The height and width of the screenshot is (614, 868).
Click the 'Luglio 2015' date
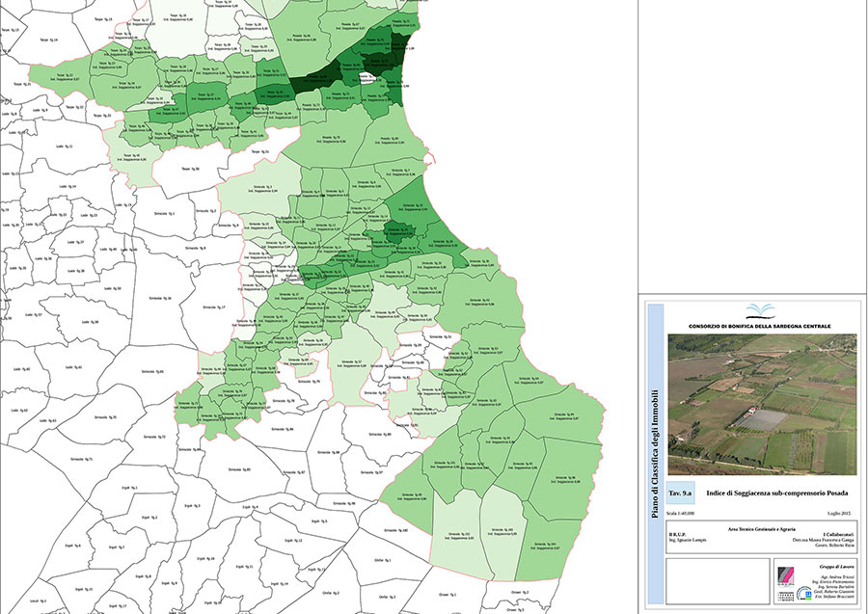(839, 514)
